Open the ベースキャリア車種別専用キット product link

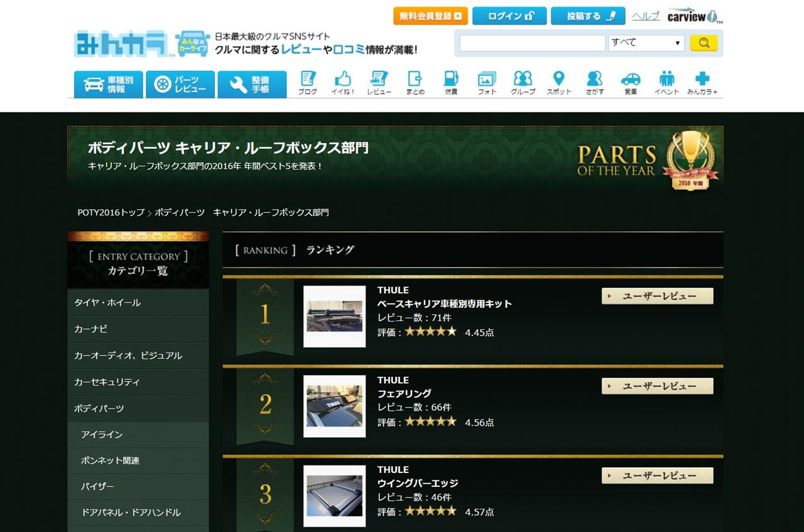pos(445,303)
